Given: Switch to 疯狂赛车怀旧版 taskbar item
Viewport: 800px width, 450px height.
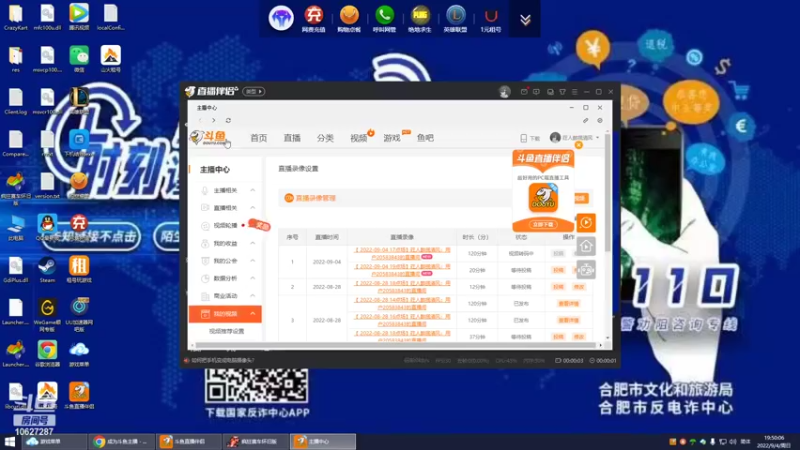Looking at the screenshot, I should 254,441.
